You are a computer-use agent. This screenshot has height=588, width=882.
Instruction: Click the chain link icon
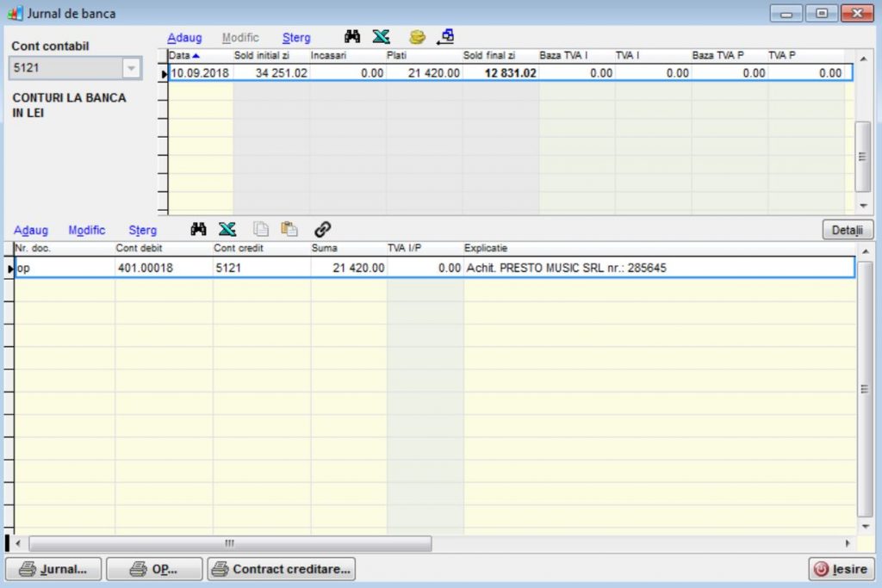tap(322, 229)
